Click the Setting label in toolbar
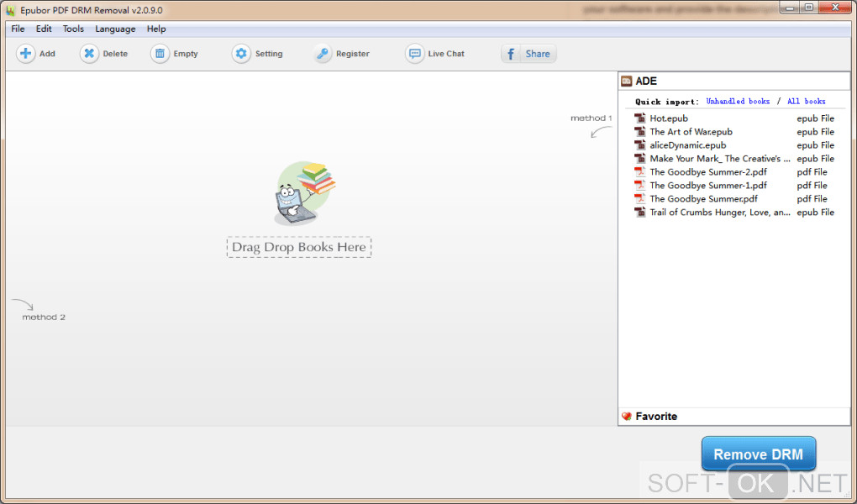857x504 pixels. pyautogui.click(x=269, y=54)
